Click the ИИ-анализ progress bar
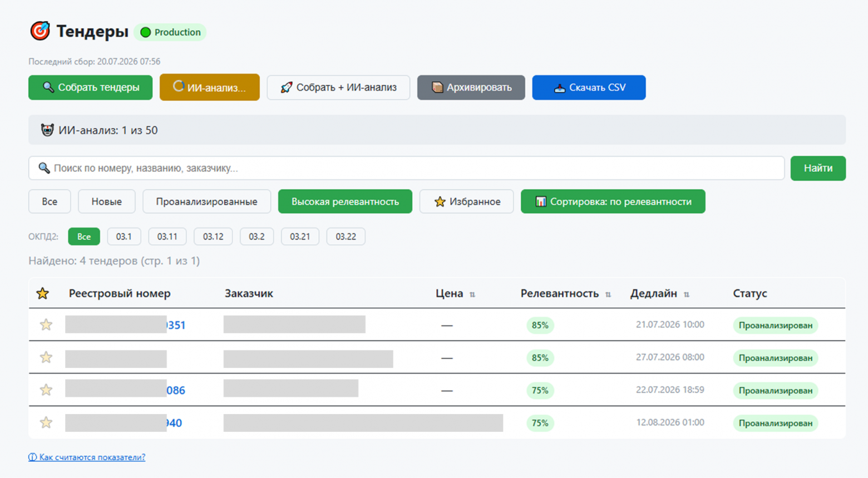Screen dimensions: 868x478 [x=437, y=130]
